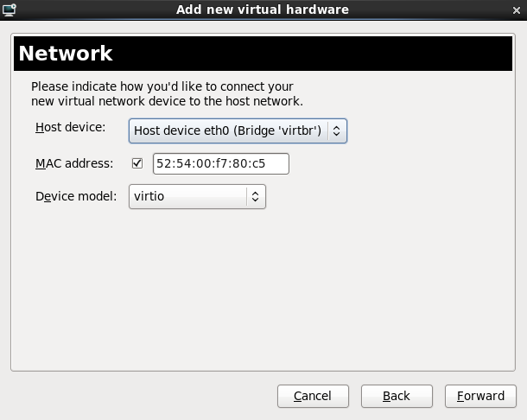This screenshot has width=527, height=420.
Task: Click the MAC address text field
Action: (x=220, y=163)
